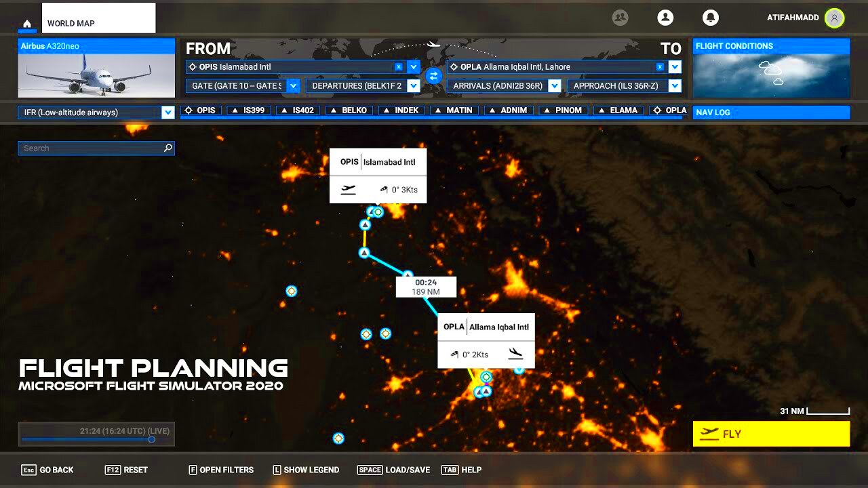Click the windsock icon in OPLA card

click(455, 354)
